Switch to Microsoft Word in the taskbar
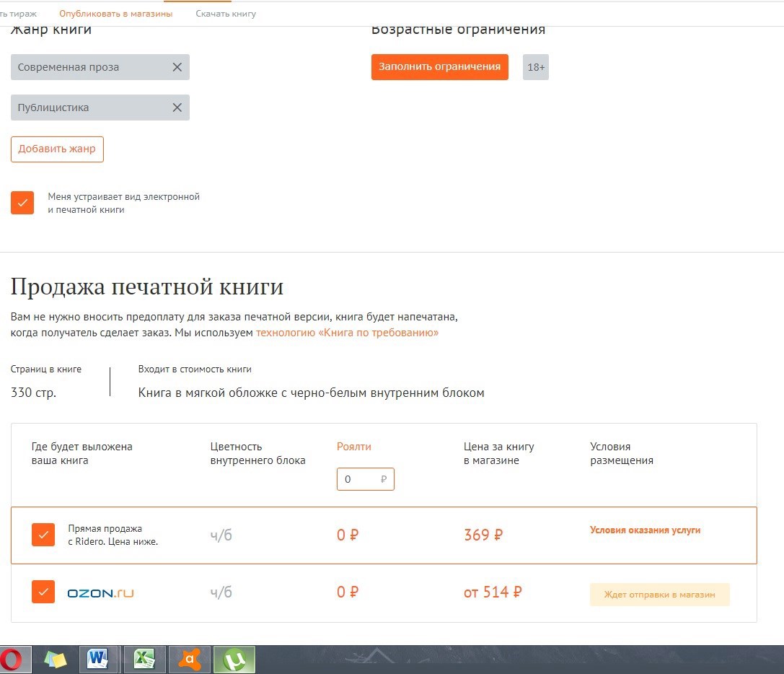This screenshot has width=784, height=674. 100,659
